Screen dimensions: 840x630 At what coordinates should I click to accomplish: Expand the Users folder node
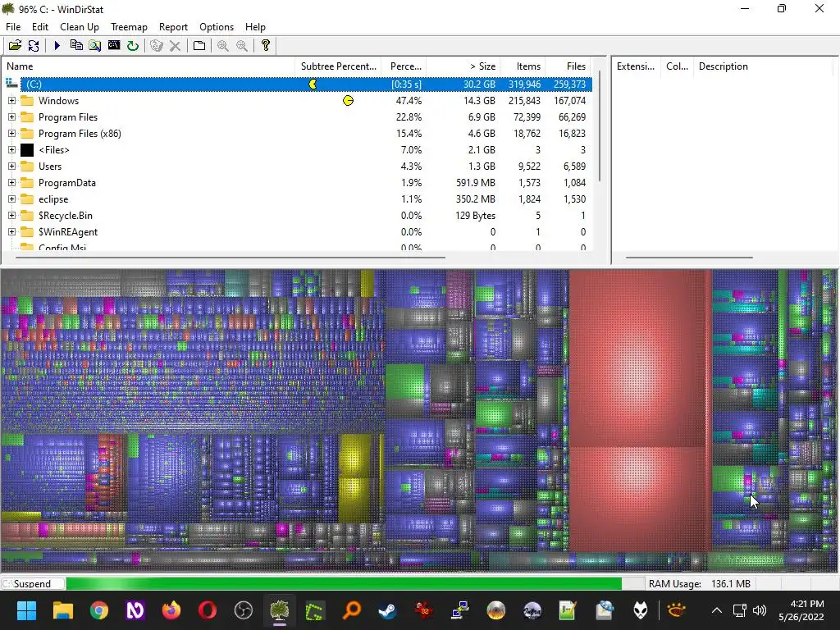coord(11,166)
